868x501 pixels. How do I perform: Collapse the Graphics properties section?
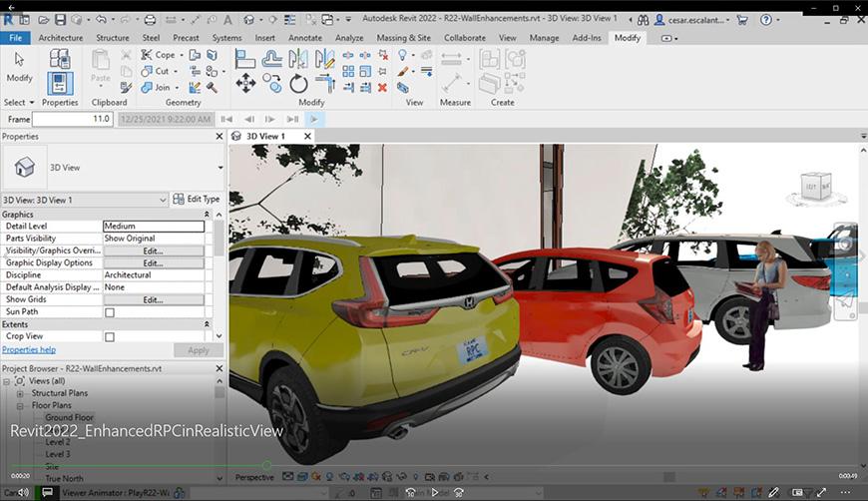click(x=208, y=215)
